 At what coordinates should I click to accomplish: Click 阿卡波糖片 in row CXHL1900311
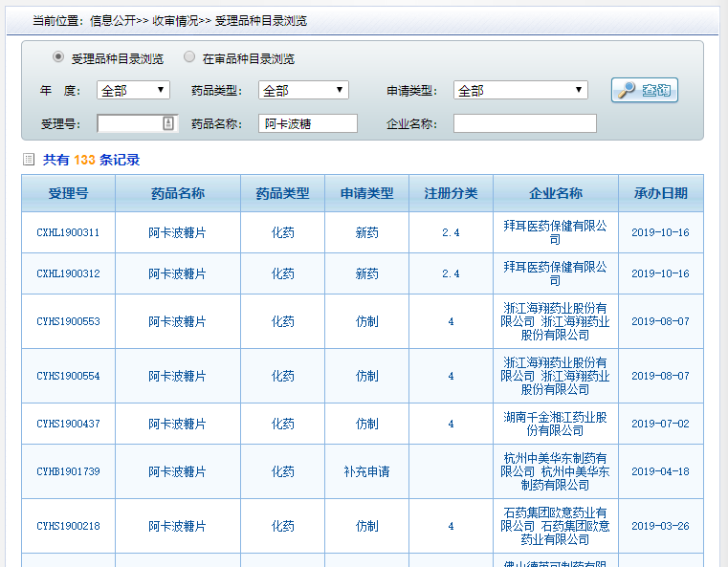click(x=177, y=232)
